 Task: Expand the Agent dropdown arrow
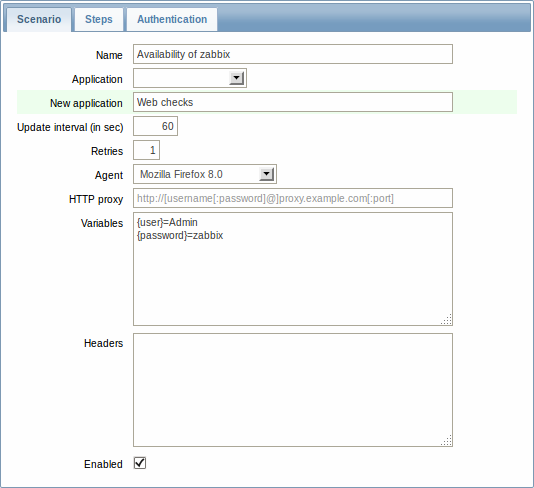coord(266,174)
